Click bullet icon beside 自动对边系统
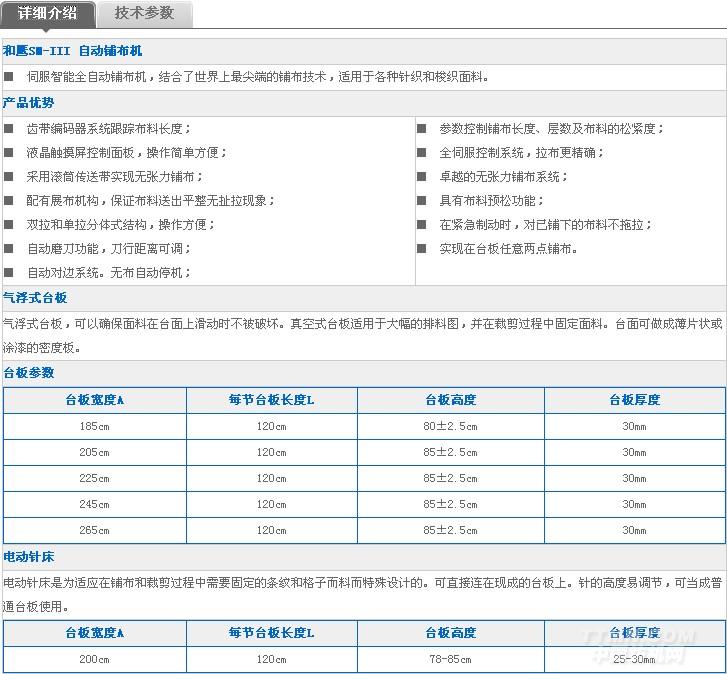The image size is (727, 674). (x=9, y=273)
